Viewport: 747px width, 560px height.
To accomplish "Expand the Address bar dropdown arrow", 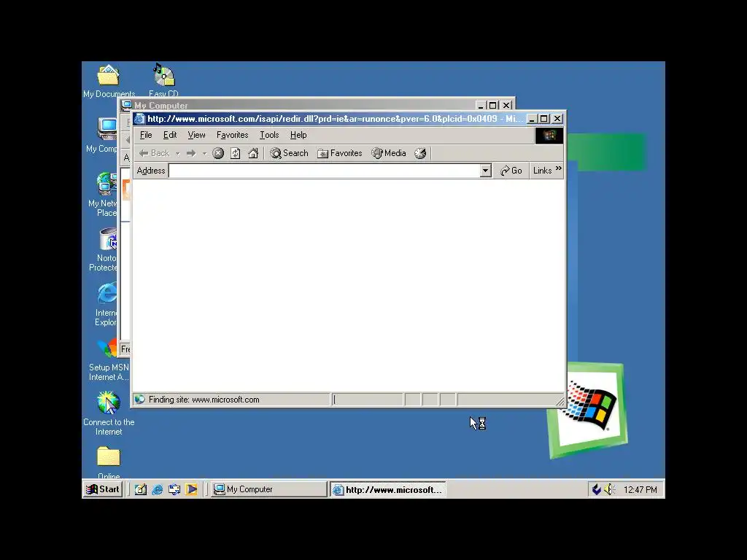I will (485, 171).
